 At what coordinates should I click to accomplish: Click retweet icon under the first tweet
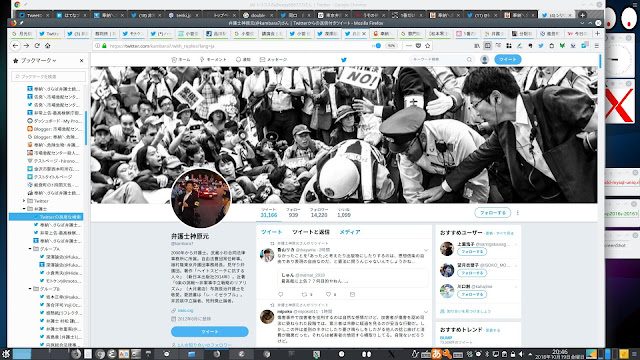304,294
